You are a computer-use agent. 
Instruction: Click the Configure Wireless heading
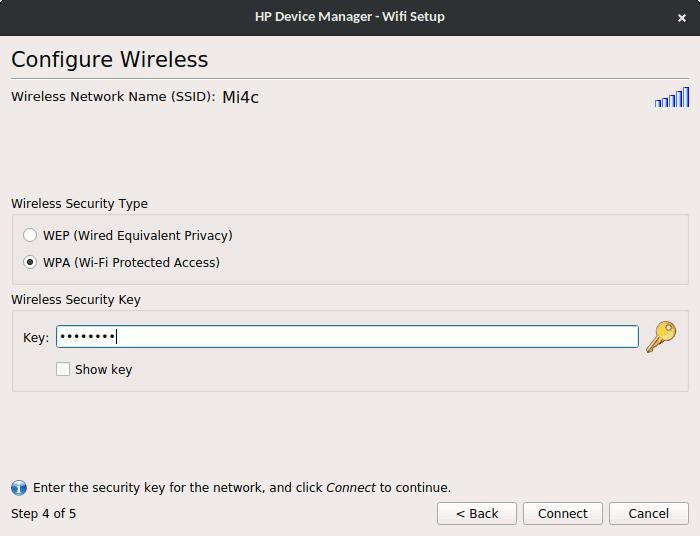tap(110, 59)
